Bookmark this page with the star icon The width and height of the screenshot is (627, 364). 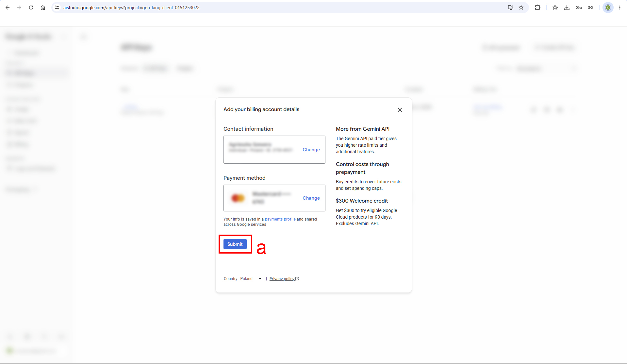click(x=521, y=8)
